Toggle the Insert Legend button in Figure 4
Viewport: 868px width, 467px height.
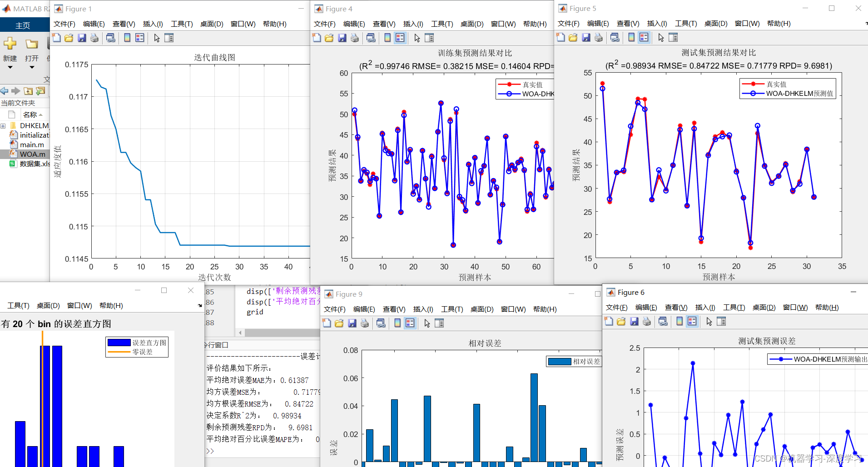click(x=400, y=38)
